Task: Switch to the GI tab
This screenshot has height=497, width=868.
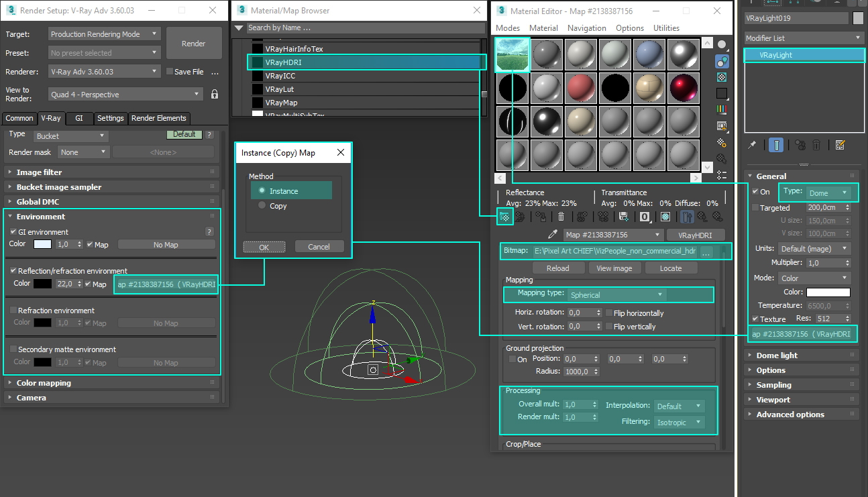Action: (79, 118)
